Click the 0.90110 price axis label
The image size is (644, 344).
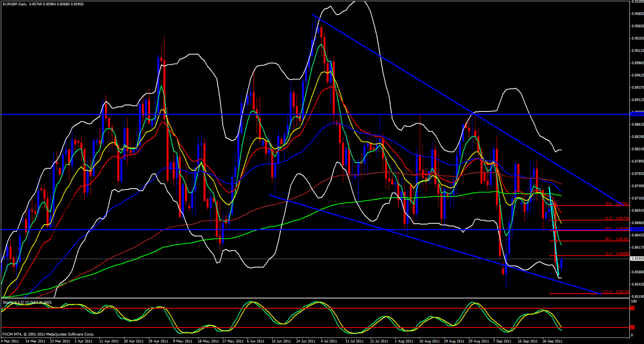(x=638, y=51)
